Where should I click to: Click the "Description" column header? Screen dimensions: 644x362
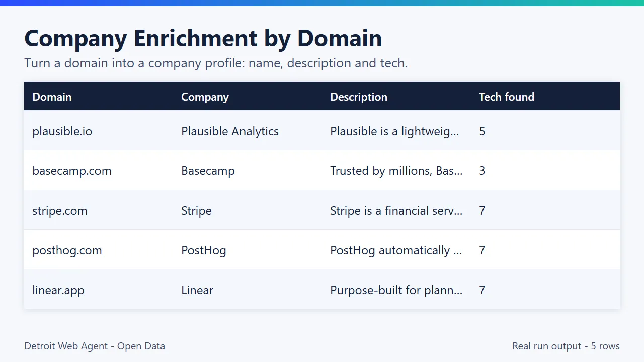tap(359, 97)
